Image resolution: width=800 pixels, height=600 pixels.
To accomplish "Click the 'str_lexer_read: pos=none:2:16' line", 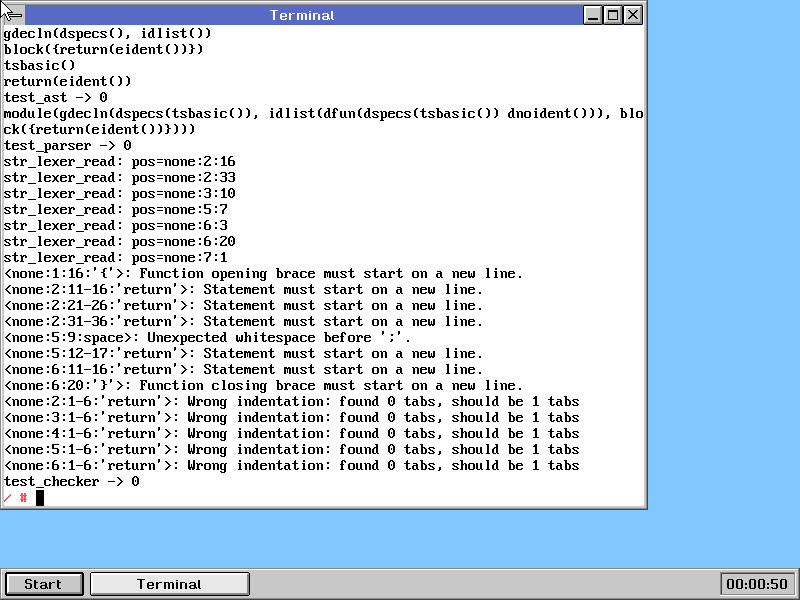I will (x=119, y=161).
